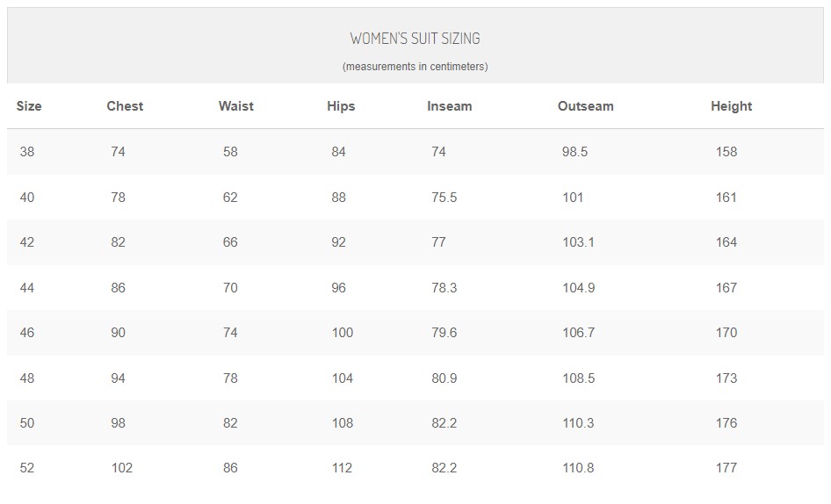831x504 pixels.
Task: Click size 52 in last row
Action: pos(27,468)
